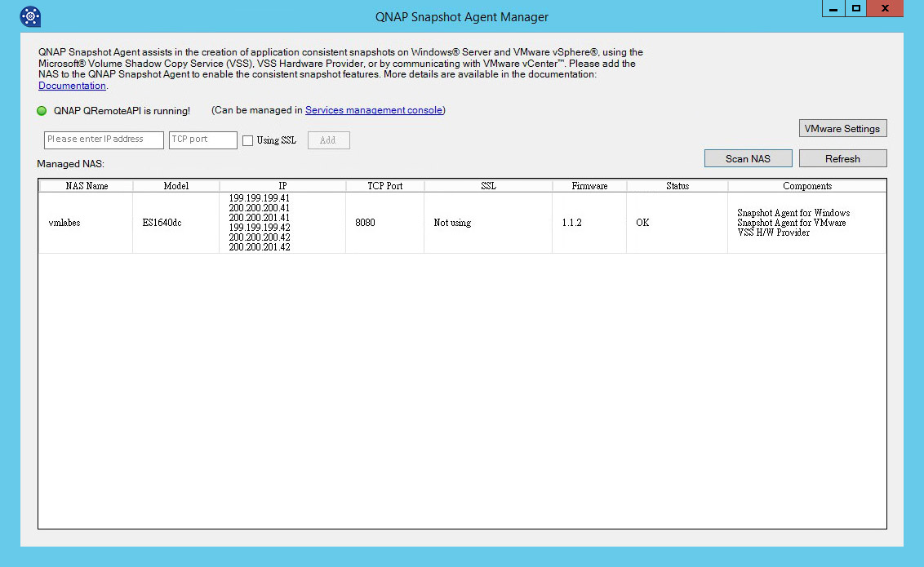Sort by the NAS Name column header
924x567 pixels.
tap(86, 186)
